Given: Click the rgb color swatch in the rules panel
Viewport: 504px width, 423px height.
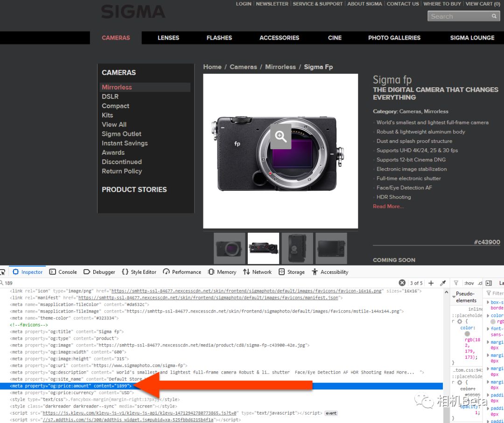Looking at the screenshot, I should (467, 334).
